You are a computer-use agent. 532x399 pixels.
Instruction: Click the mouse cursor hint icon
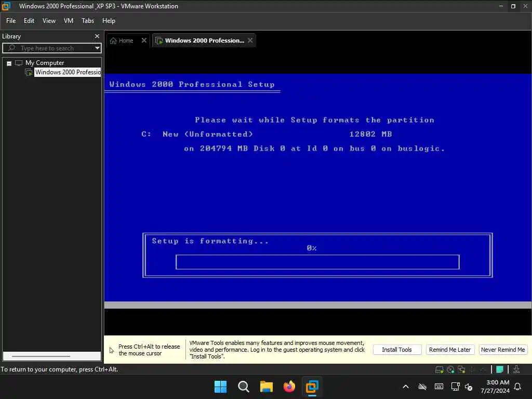click(x=112, y=350)
